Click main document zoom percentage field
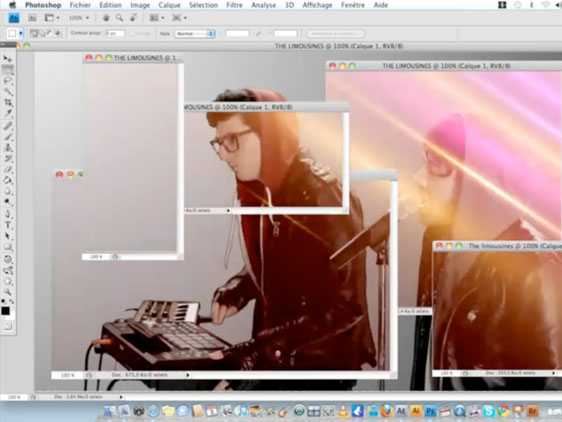 click(14, 397)
